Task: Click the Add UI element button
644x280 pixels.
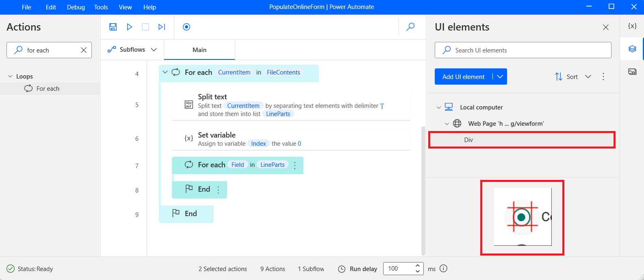Action: click(463, 77)
